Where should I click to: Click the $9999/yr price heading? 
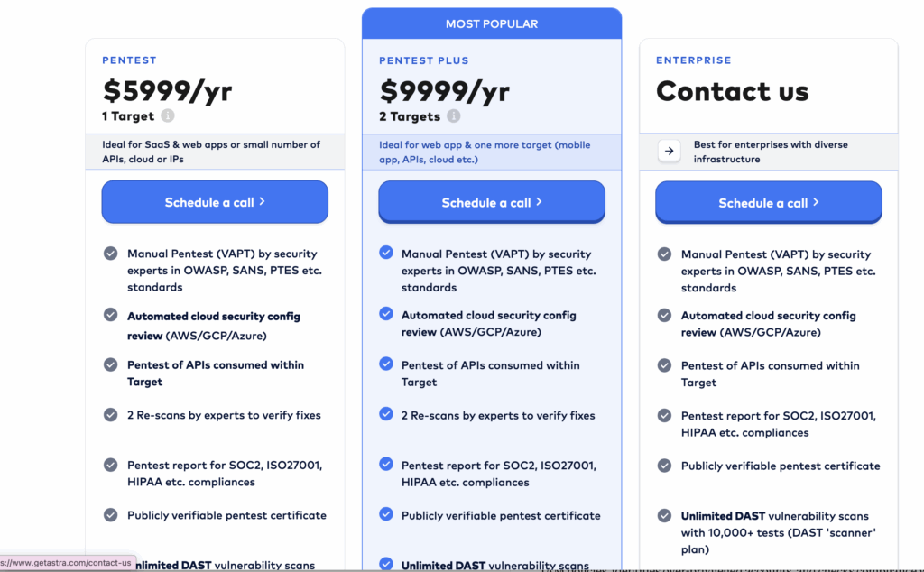tap(445, 91)
